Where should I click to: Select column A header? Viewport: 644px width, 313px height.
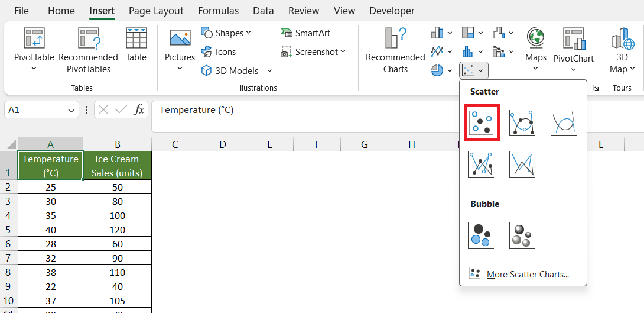pyautogui.click(x=51, y=144)
